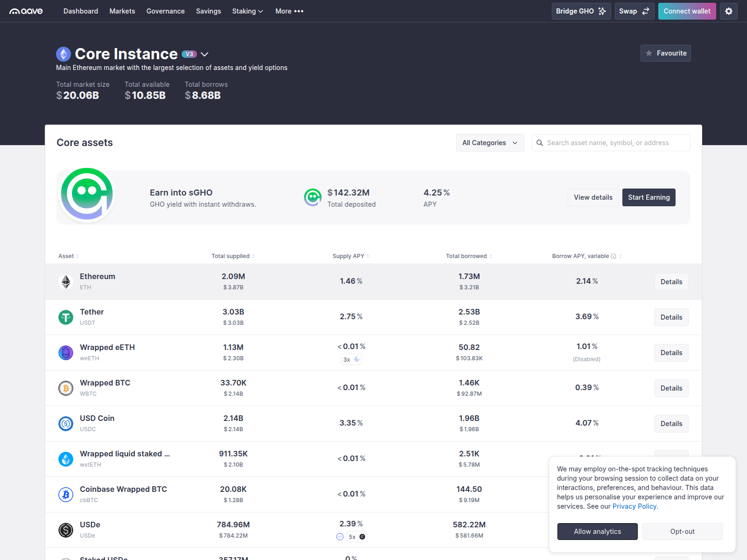The height and width of the screenshot is (560, 747).
Task: Click the 5x incentive badge on USDe
Action: (357, 537)
